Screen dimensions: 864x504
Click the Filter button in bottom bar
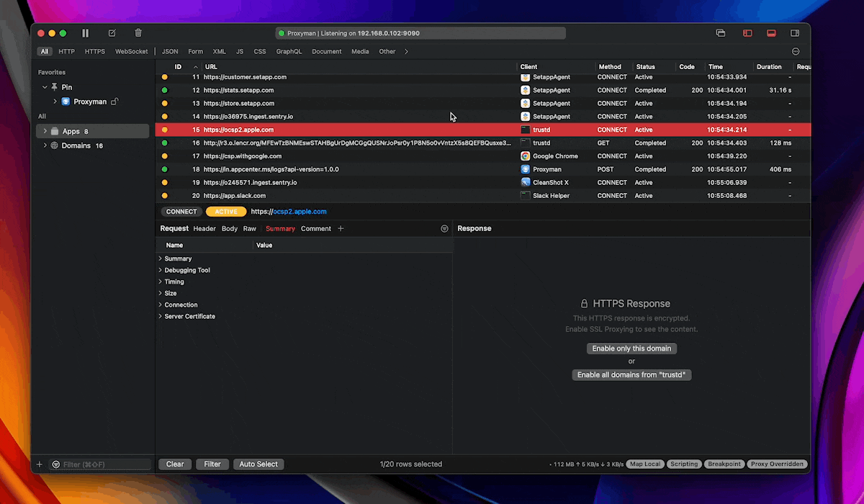(x=212, y=464)
